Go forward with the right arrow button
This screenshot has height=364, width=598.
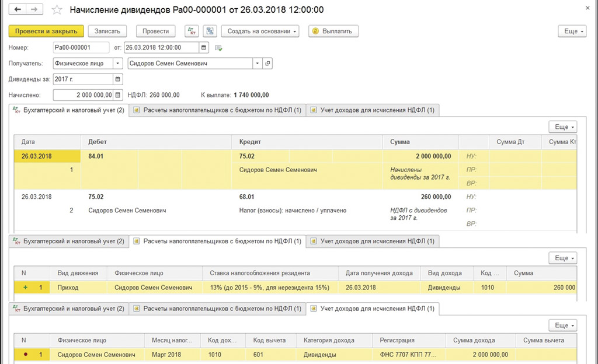tap(34, 9)
